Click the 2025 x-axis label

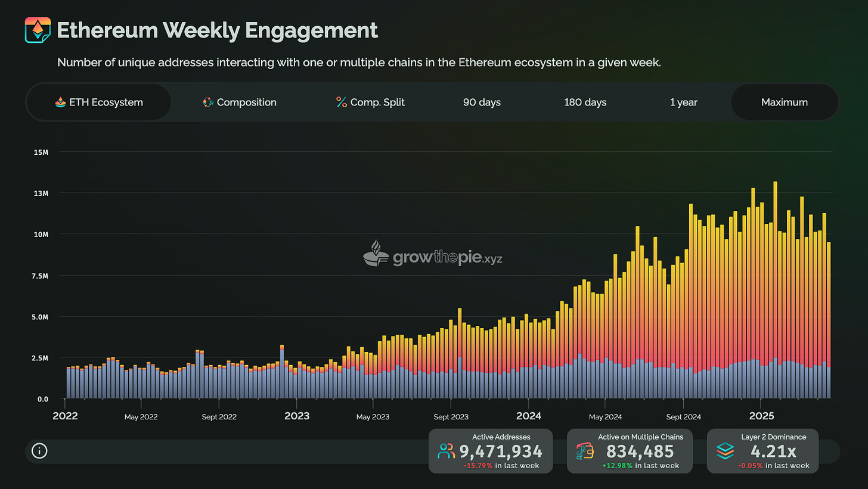click(761, 415)
